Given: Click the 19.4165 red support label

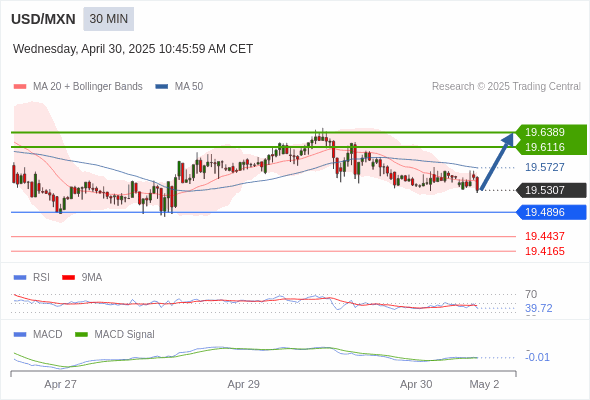Looking at the screenshot, I should (545, 251).
